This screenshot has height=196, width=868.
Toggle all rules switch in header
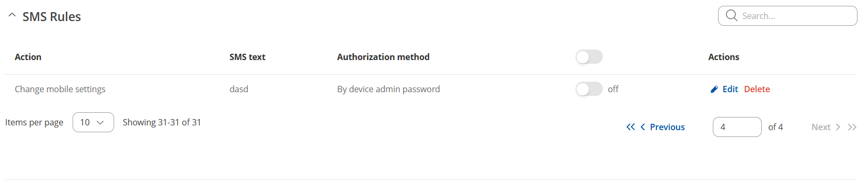click(589, 57)
